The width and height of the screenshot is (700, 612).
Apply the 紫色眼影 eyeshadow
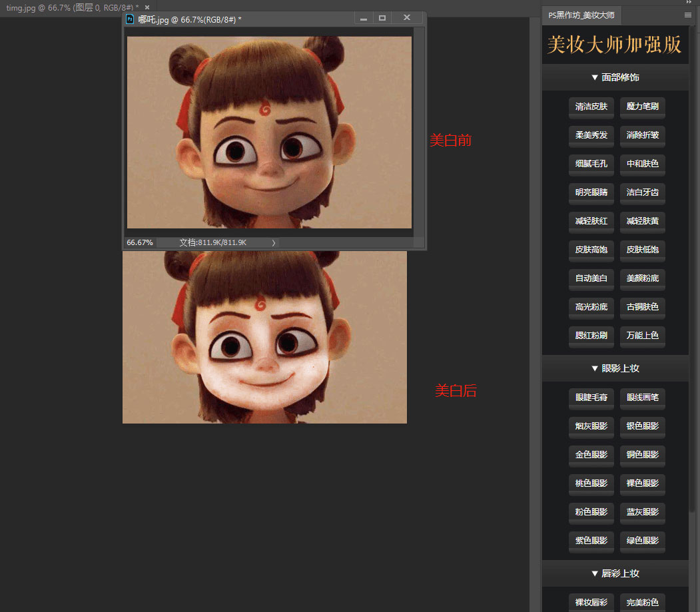(591, 541)
